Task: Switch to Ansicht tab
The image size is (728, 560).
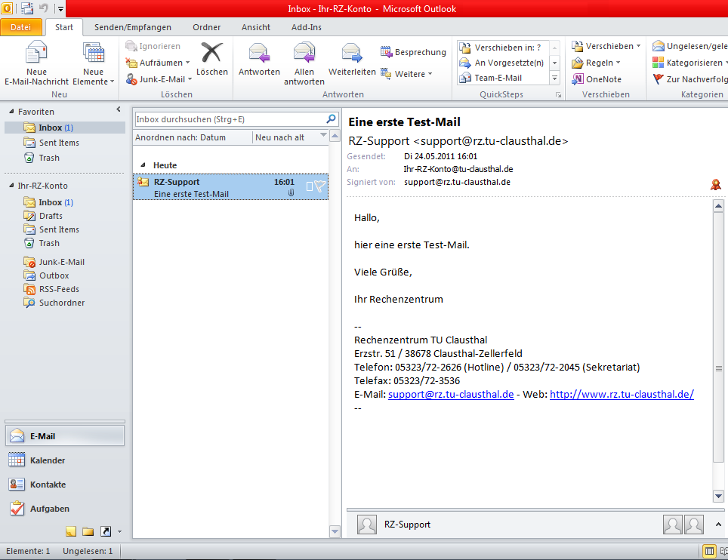Action: pyautogui.click(x=256, y=27)
